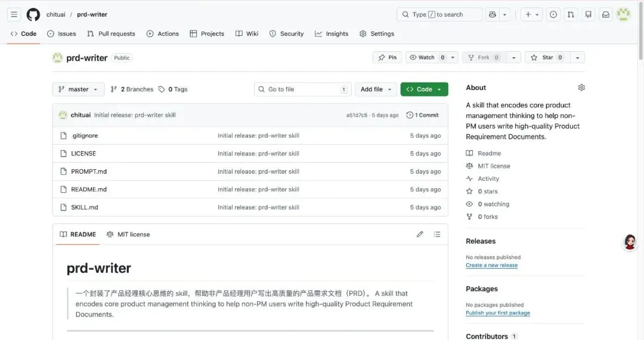This screenshot has width=644, height=340.
Task: Open chituai author link in commit row
Action: coord(80,115)
